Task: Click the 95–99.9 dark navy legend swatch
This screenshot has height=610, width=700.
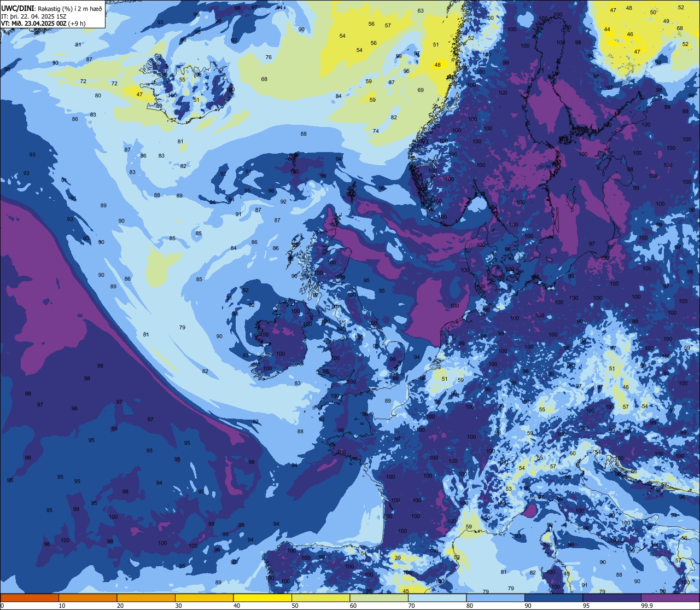Action: point(612,597)
